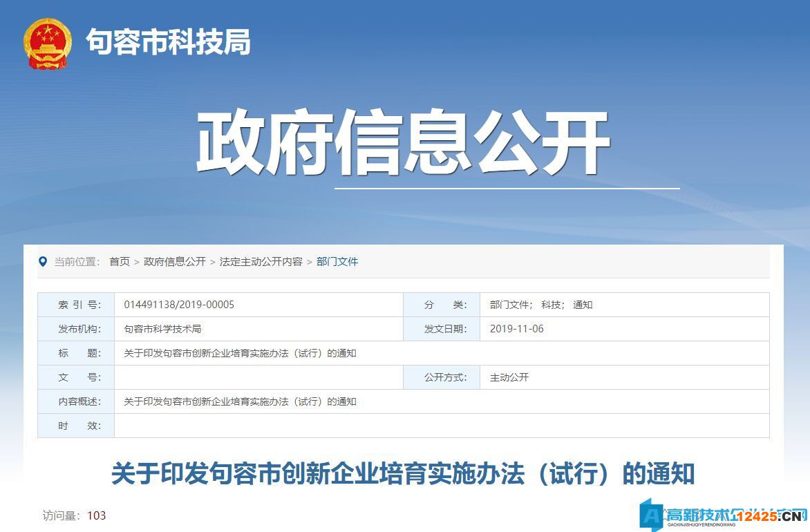The image size is (810, 532).
Task: Click the 公开方式 label
Action: [445, 377]
